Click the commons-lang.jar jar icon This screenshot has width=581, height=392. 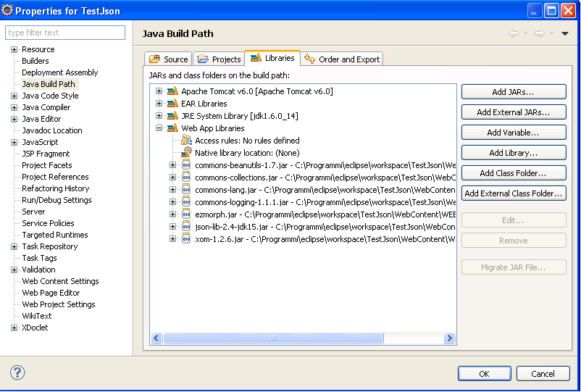[x=186, y=190]
